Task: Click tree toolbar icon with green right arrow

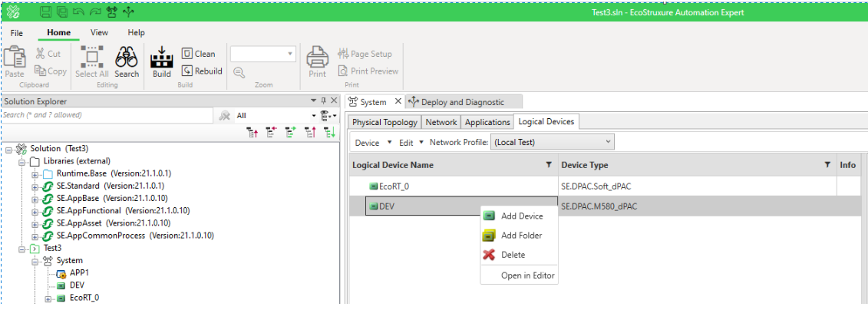Action: click(x=291, y=132)
